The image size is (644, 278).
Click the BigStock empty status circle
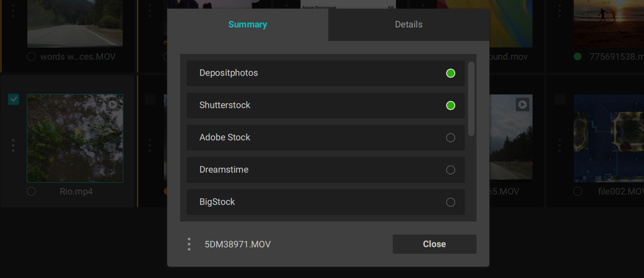450,202
